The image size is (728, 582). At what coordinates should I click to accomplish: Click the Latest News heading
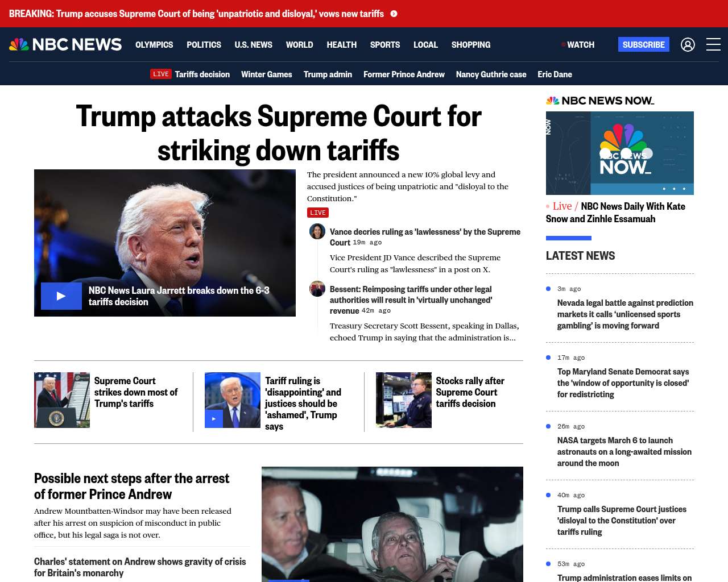(581, 256)
